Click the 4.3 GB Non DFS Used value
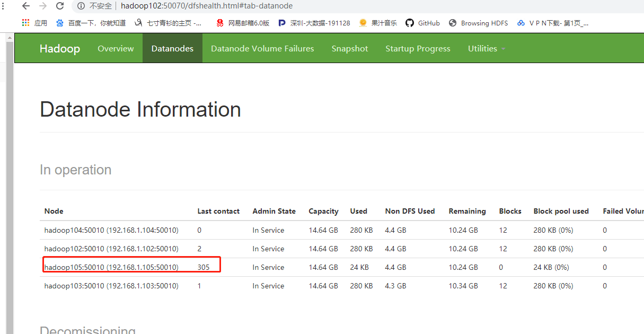This screenshot has width=644, height=334. [395, 286]
